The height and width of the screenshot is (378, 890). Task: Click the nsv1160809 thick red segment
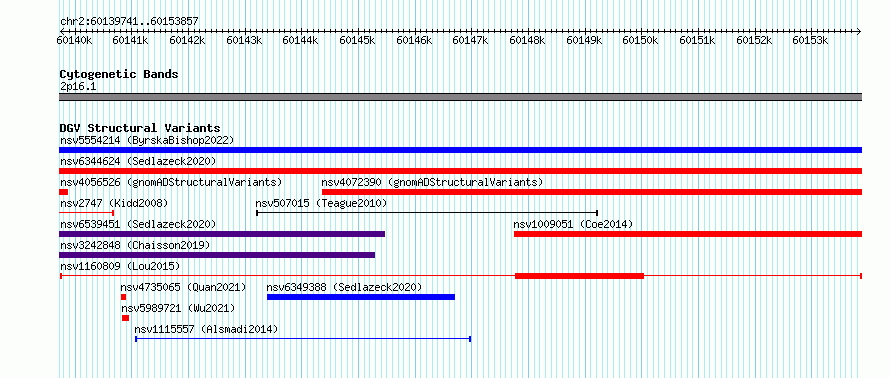(580, 276)
